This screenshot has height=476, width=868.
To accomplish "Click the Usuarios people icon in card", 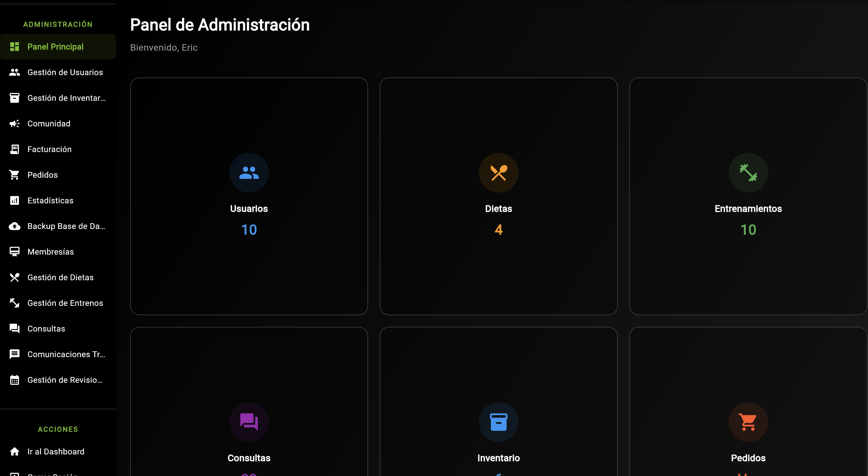I will point(249,173).
